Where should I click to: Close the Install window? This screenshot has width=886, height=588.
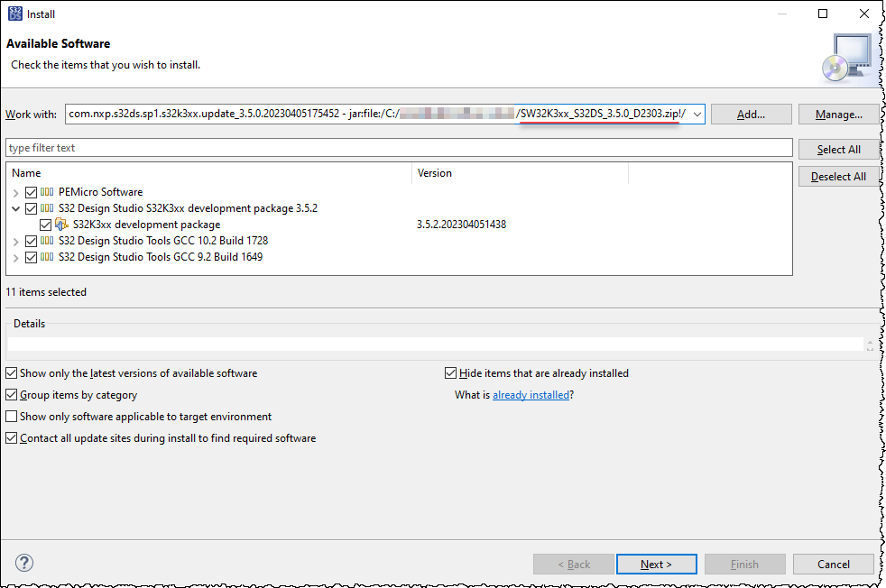[864, 14]
